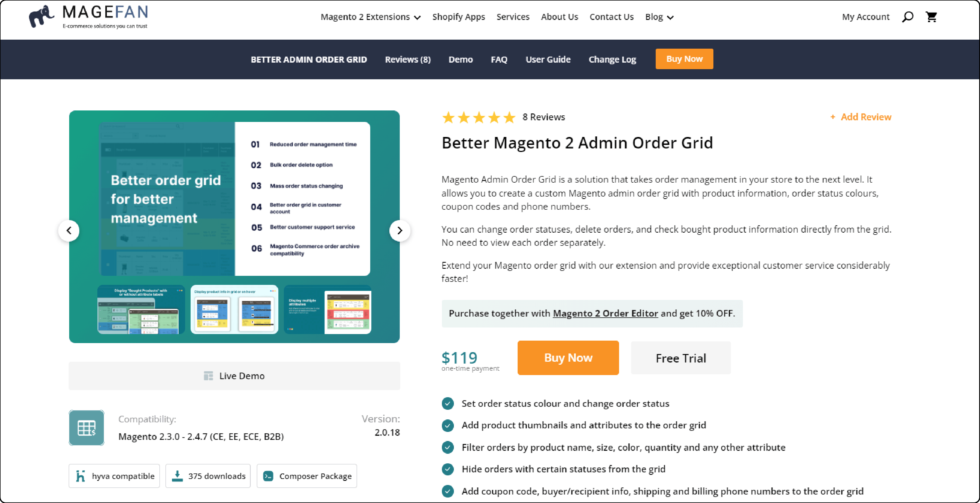Open the search magnifier icon
The width and height of the screenshot is (980, 503).
907,17
